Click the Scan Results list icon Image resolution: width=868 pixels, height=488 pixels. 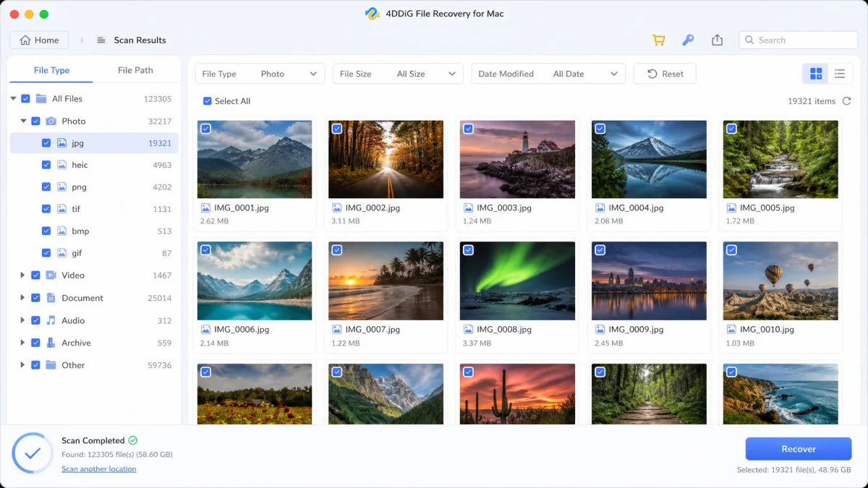101,40
